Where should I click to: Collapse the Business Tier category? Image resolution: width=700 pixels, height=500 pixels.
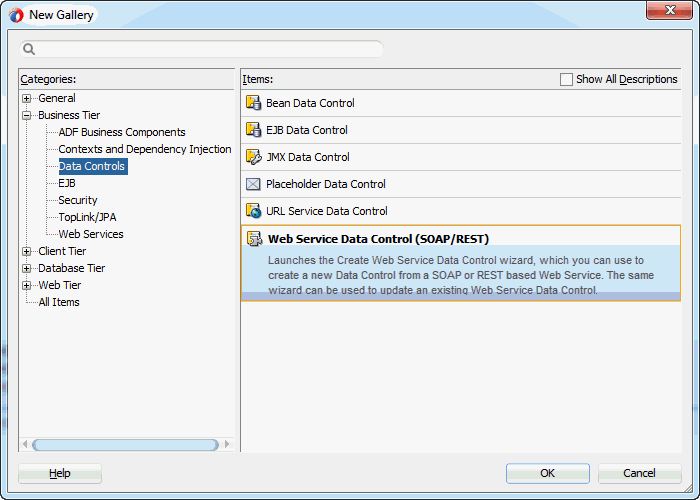(x=27, y=115)
